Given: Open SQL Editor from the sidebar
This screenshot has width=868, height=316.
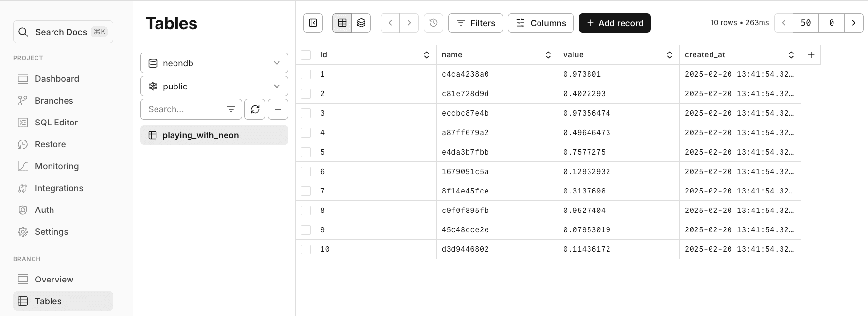Looking at the screenshot, I should (56, 123).
